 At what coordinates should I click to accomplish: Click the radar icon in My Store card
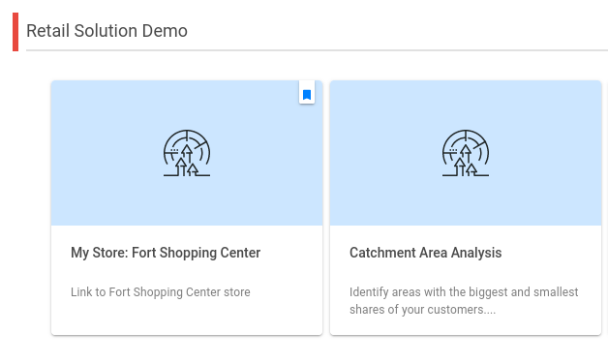187,153
